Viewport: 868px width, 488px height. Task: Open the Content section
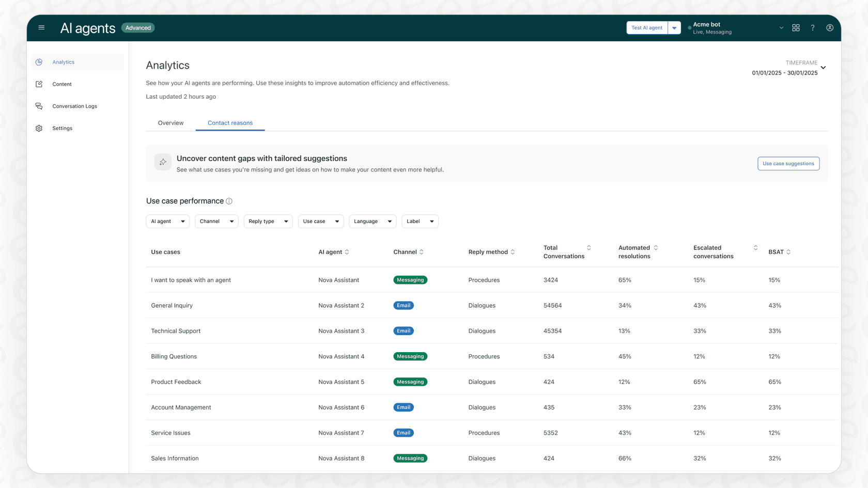click(x=61, y=84)
